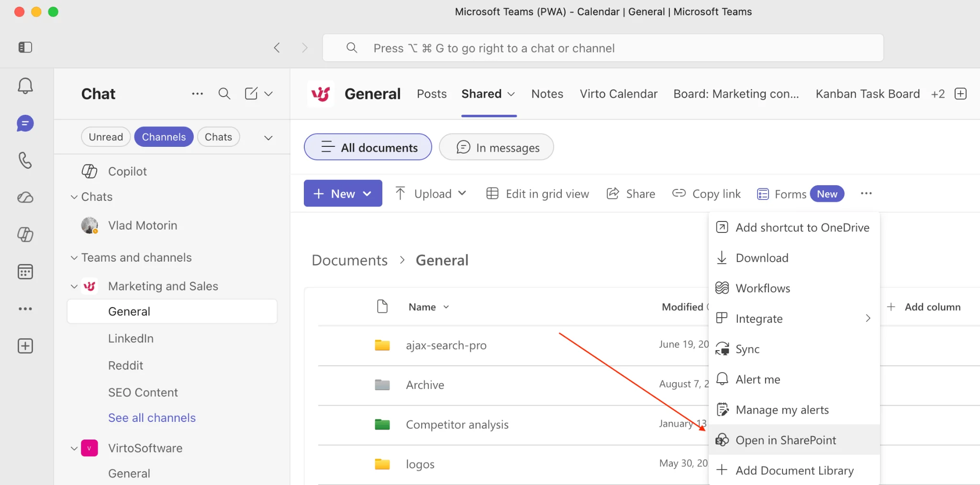980x485 pixels.
Task: Click the search icon in Chat pane
Action: pos(224,94)
